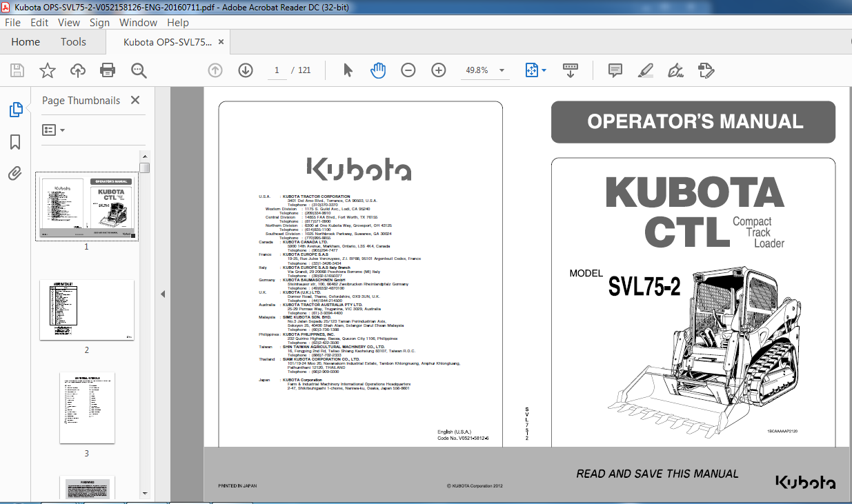Image resolution: width=852 pixels, height=504 pixels.
Task: Select the Highlight text tool
Action: [646, 70]
